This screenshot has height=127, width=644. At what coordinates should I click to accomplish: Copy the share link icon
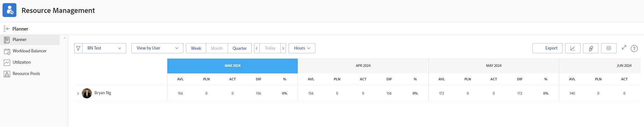591,48
